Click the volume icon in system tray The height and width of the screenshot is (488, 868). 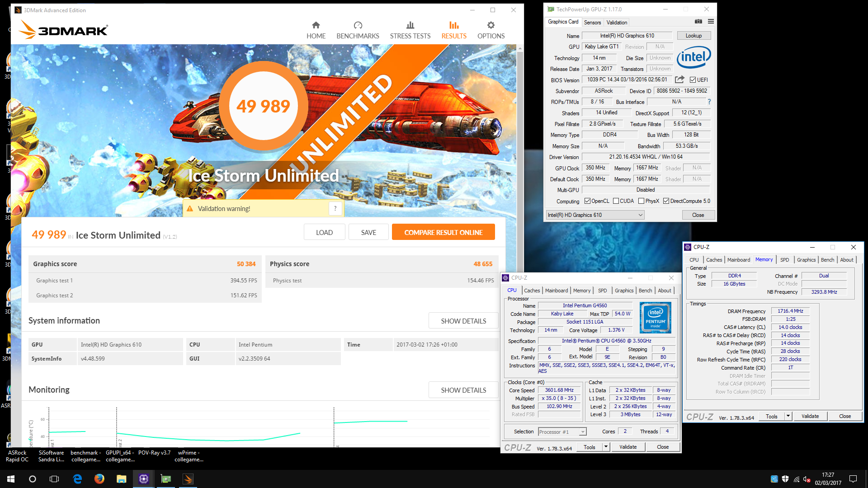(x=807, y=479)
